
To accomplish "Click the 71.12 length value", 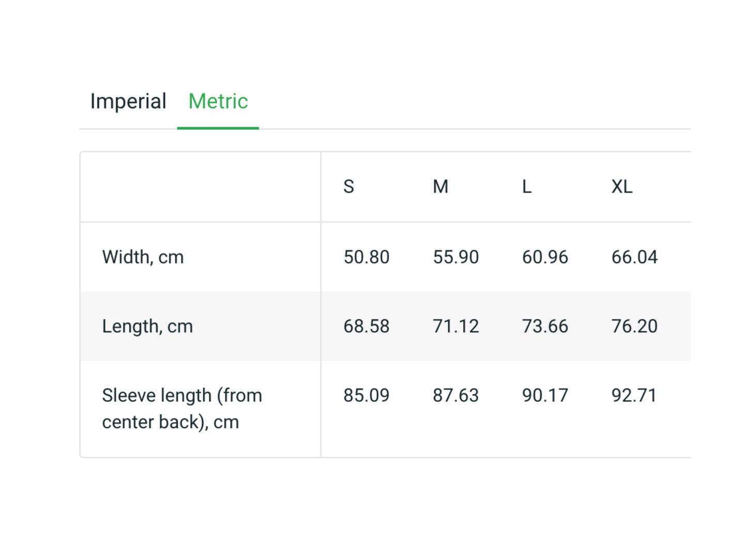I will click(456, 326).
